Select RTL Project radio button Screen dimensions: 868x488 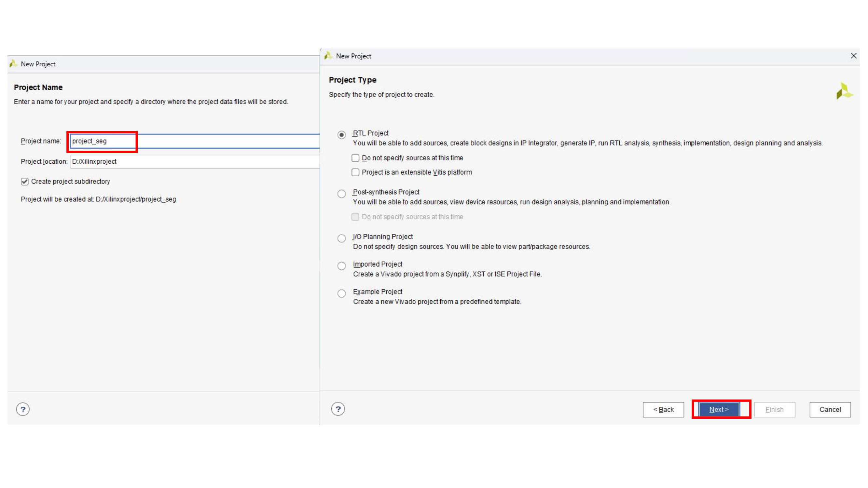341,135
